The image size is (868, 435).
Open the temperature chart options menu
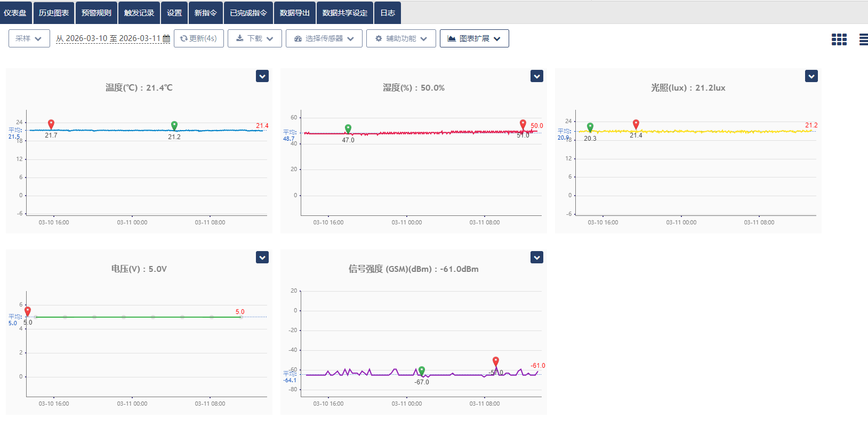[x=262, y=76]
